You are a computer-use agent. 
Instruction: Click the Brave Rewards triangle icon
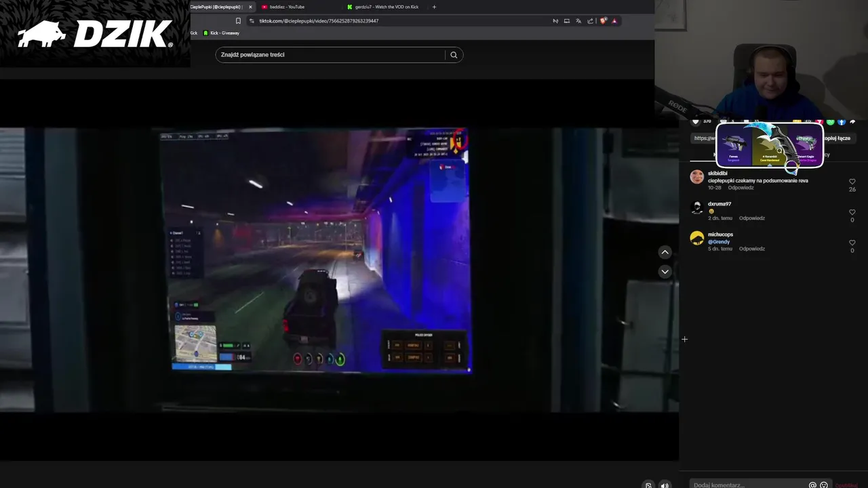pyautogui.click(x=614, y=21)
